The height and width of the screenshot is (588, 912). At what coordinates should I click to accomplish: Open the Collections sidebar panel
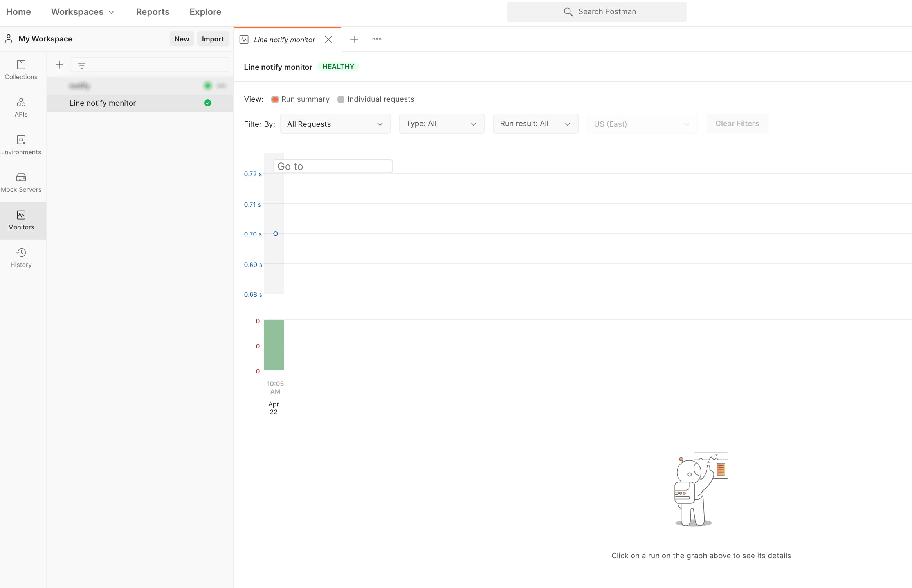21,70
